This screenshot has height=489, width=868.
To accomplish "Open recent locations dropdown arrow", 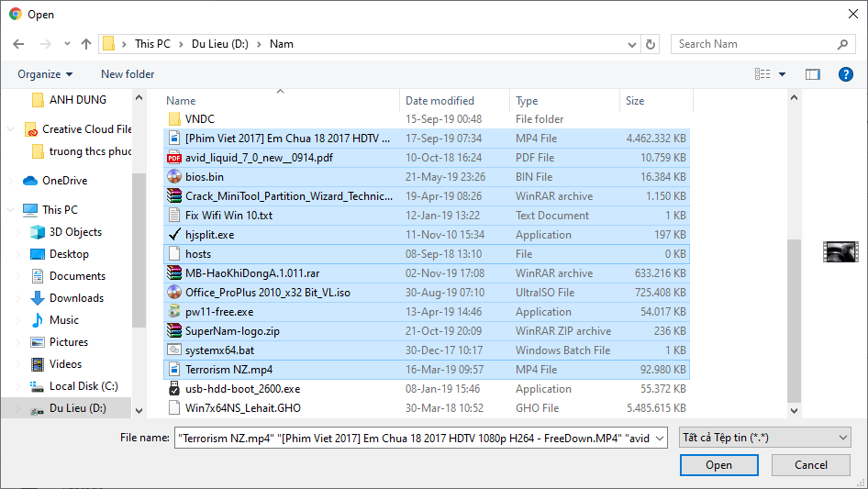I will [67, 44].
